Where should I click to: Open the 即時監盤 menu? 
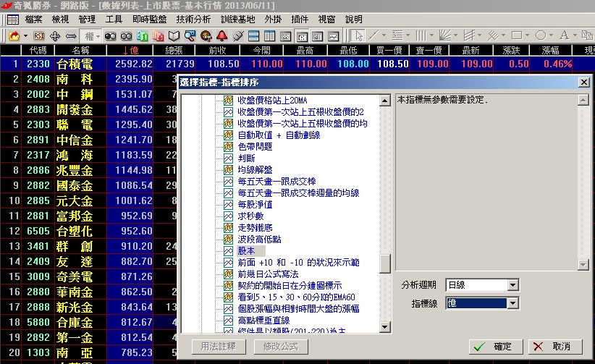point(150,20)
